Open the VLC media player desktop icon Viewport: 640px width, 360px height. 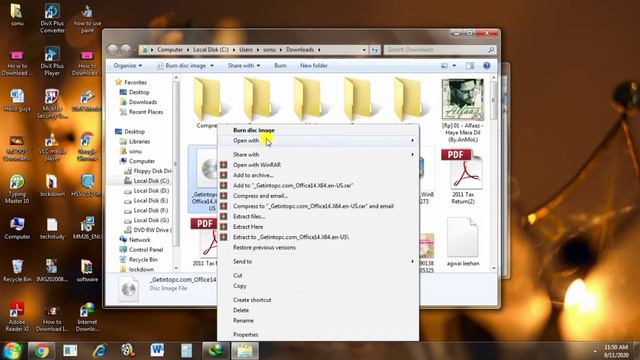pyautogui.click(x=52, y=147)
